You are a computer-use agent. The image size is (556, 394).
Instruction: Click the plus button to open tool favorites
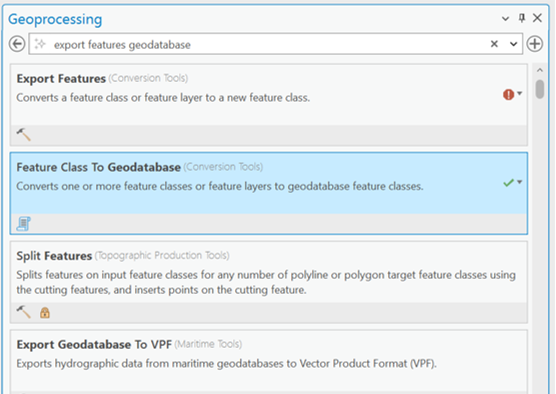pos(534,44)
